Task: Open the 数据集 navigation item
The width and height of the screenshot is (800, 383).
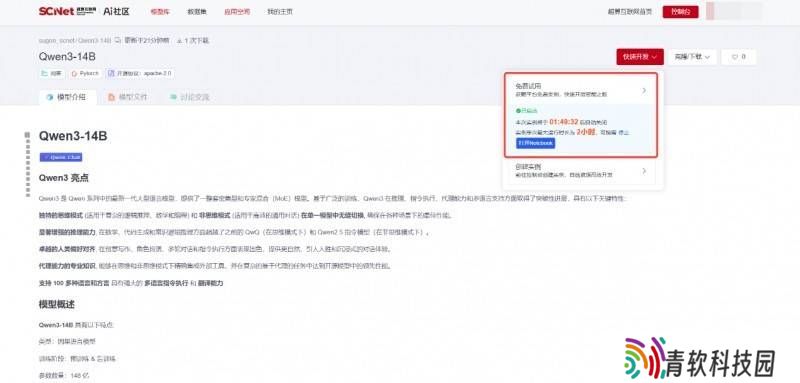Action: click(x=196, y=12)
